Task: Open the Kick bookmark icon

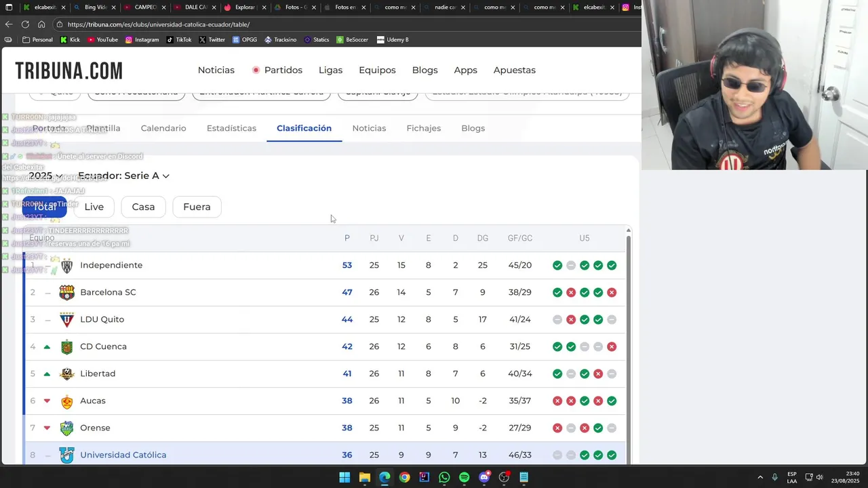Action: click(64, 40)
